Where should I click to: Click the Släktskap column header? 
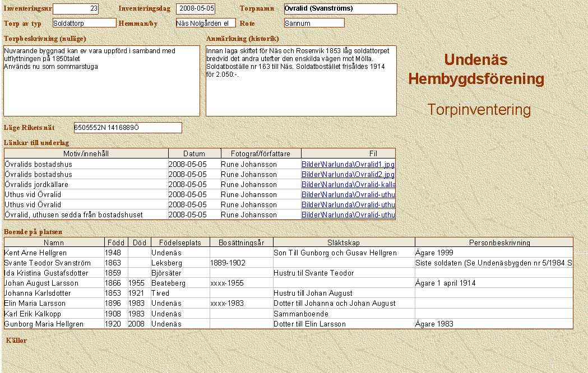coord(344,243)
